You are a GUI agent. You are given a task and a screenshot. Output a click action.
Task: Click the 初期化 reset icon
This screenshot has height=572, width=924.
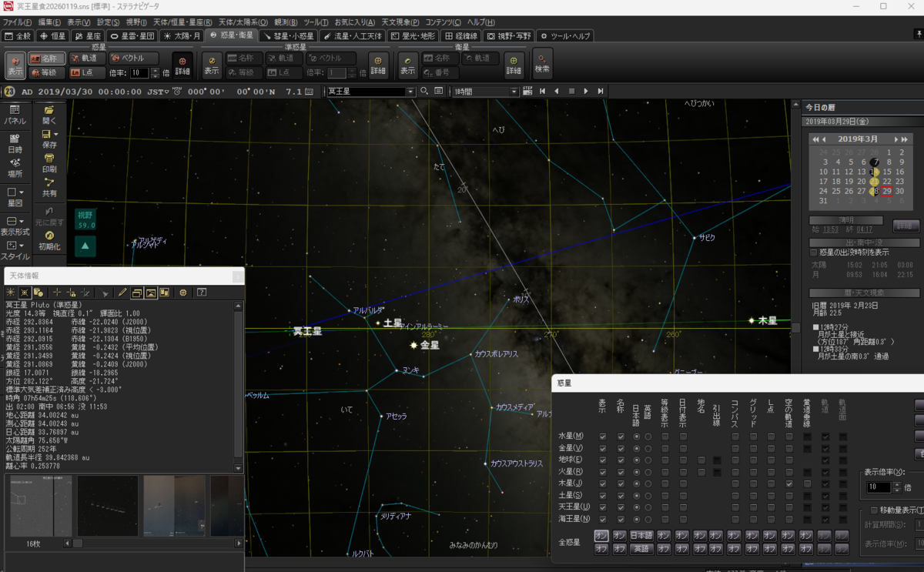(49, 239)
